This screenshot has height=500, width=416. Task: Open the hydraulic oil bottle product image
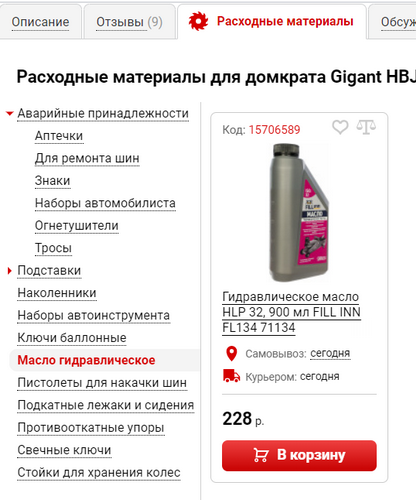[x=299, y=212]
